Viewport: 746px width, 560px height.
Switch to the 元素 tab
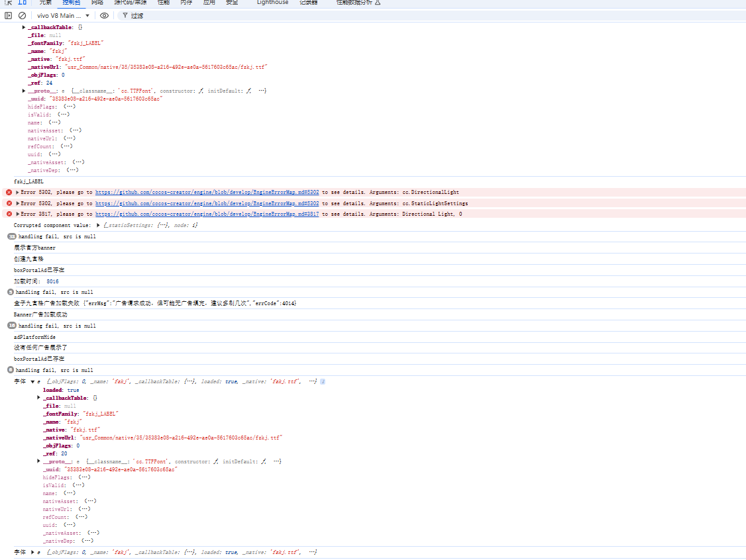tap(45, 3)
